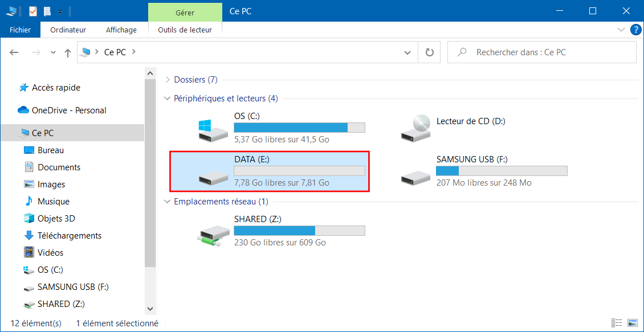The width and height of the screenshot is (644, 332).
Task: Switch to large thumbnails view icon
Action: tap(632, 322)
